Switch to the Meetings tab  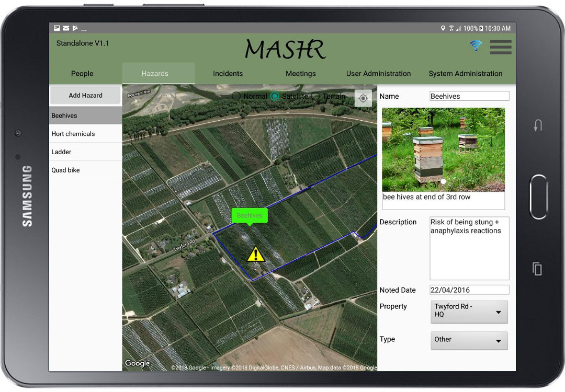pyautogui.click(x=300, y=74)
